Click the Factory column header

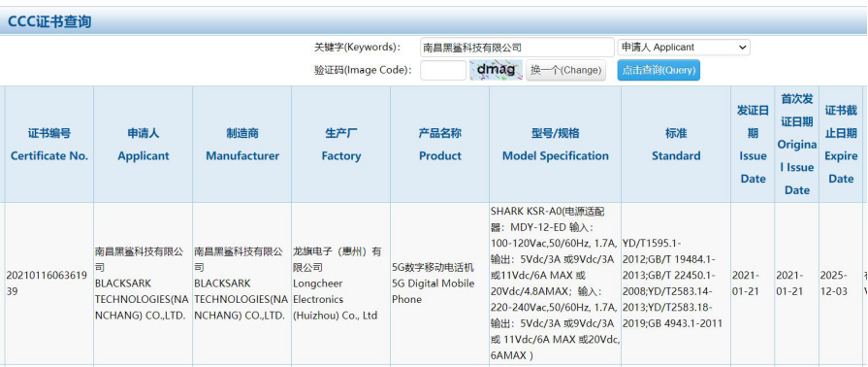point(341,145)
